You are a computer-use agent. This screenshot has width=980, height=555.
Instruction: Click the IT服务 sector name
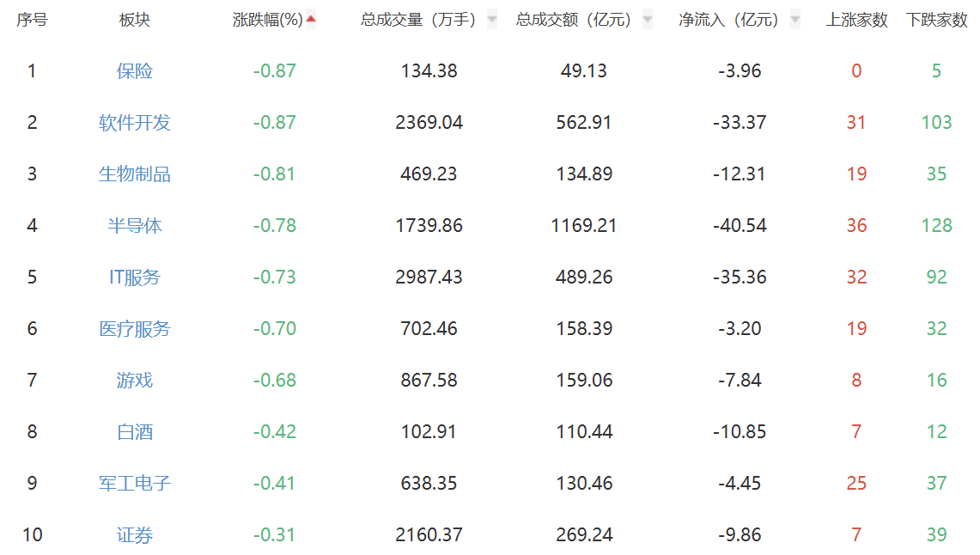point(135,277)
